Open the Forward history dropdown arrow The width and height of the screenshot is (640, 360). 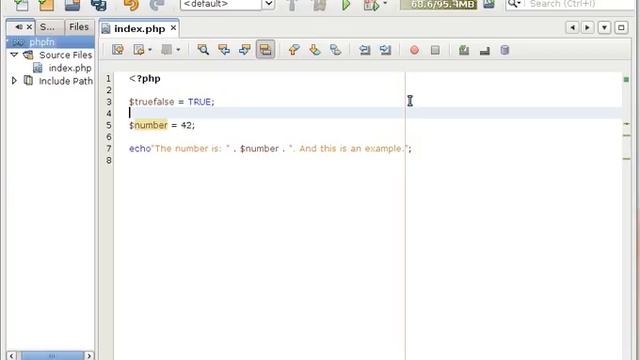[178, 50]
